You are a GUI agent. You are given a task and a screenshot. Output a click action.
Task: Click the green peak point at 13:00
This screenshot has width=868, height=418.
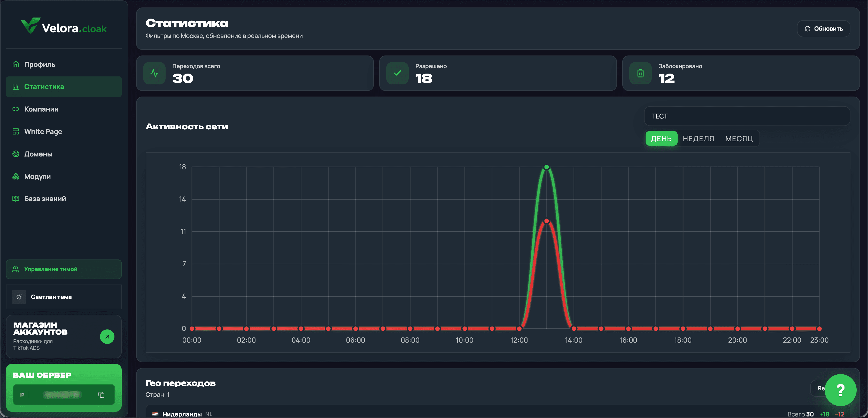[x=547, y=167]
